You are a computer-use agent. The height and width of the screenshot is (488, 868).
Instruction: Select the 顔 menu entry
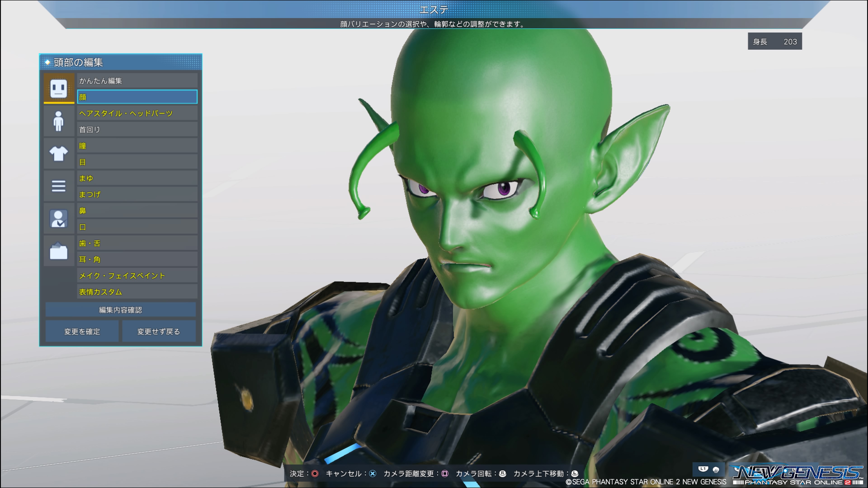click(137, 97)
